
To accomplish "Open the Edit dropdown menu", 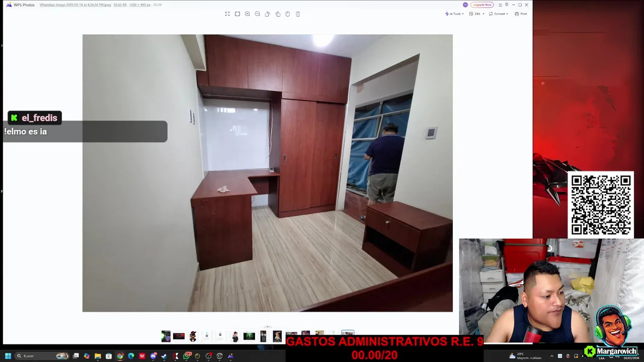I will (x=476, y=14).
